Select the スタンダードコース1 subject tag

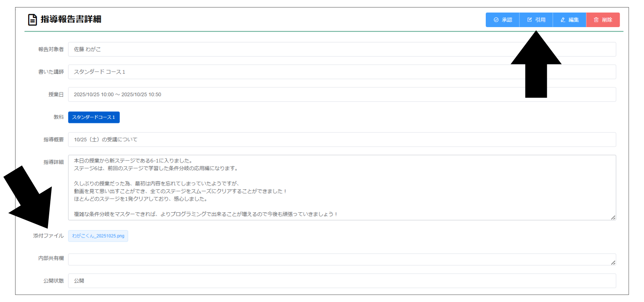click(x=94, y=117)
